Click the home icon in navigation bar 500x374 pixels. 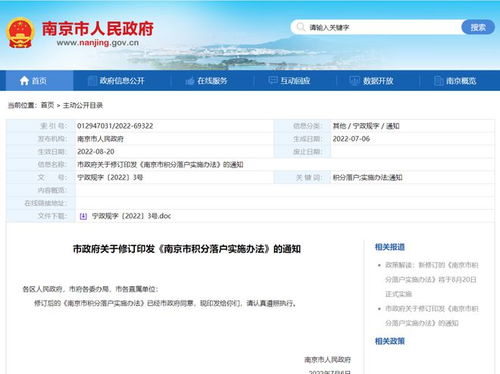pyautogui.click(x=24, y=81)
